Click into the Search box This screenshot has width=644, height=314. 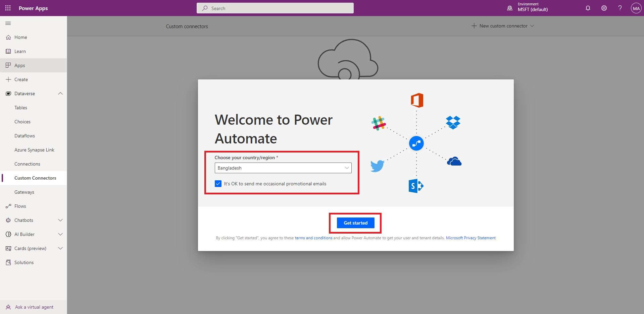[275, 8]
